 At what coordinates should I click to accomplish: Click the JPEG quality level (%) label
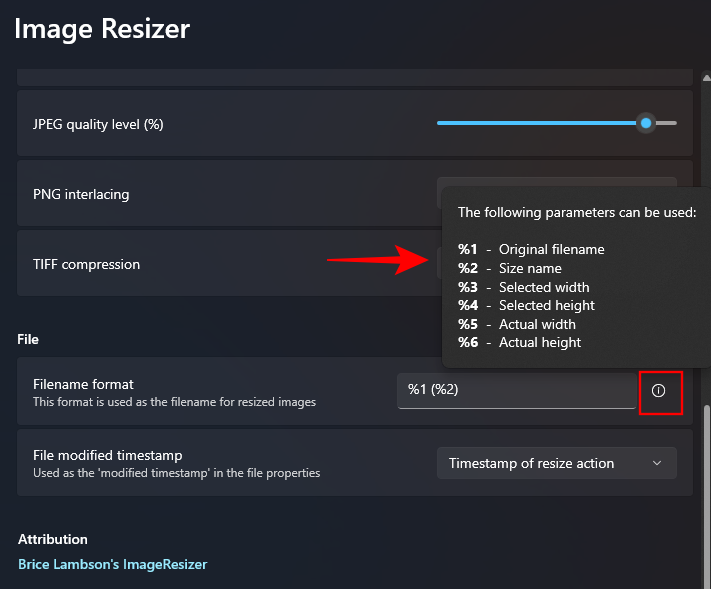[98, 124]
